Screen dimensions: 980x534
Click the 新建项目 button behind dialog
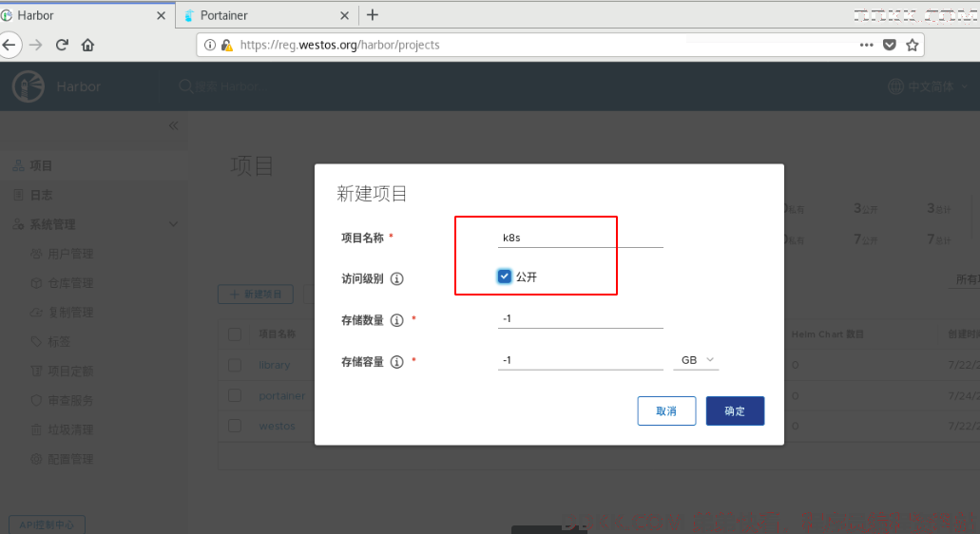click(256, 295)
